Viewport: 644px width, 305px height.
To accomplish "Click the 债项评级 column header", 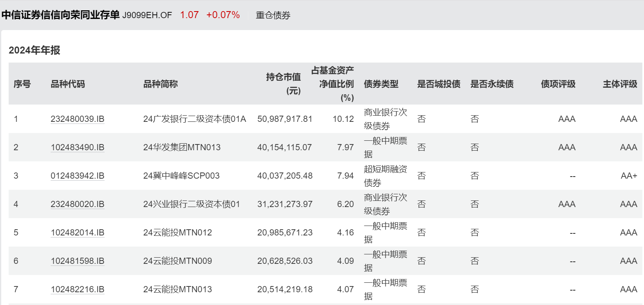I will click(x=558, y=84).
